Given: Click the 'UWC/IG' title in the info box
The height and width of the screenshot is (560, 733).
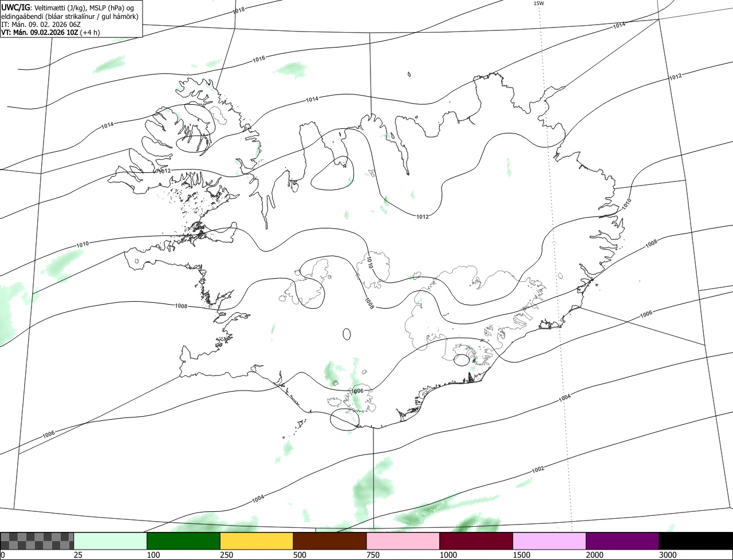Looking at the screenshot, I should pyautogui.click(x=16, y=6).
